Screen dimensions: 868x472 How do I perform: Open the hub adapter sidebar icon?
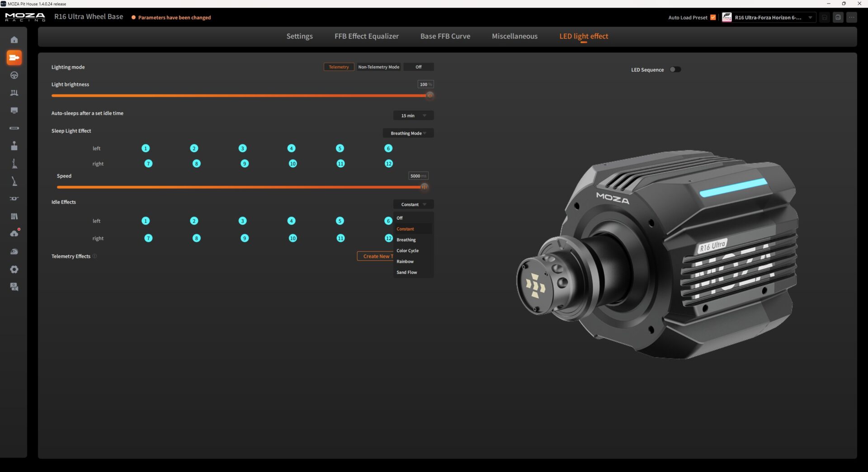[x=14, y=198]
